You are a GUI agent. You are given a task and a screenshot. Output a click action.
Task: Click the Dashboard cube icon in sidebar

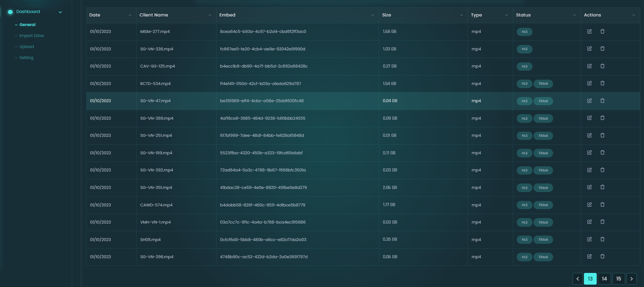(x=10, y=12)
